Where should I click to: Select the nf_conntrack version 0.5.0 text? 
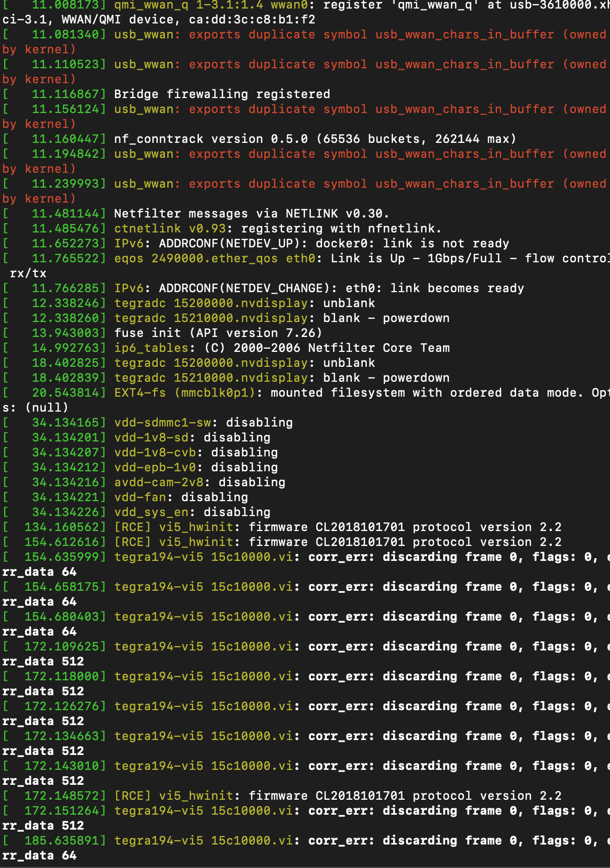(211, 139)
